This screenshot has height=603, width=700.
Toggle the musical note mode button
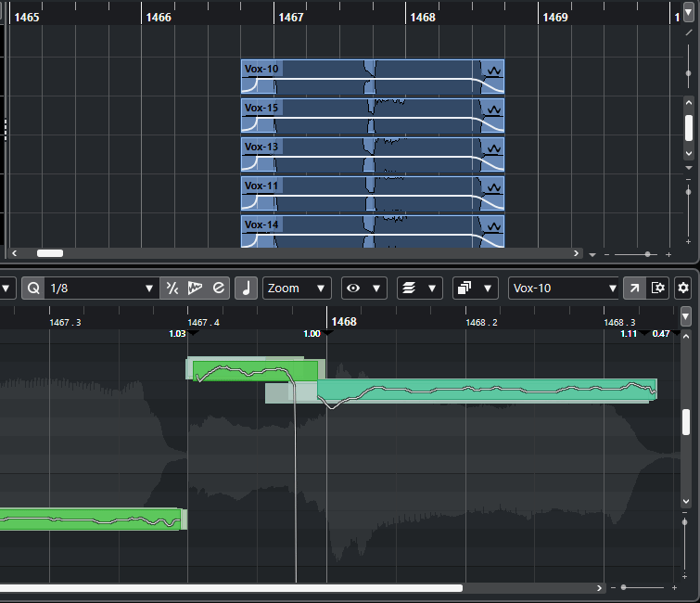[247, 289]
